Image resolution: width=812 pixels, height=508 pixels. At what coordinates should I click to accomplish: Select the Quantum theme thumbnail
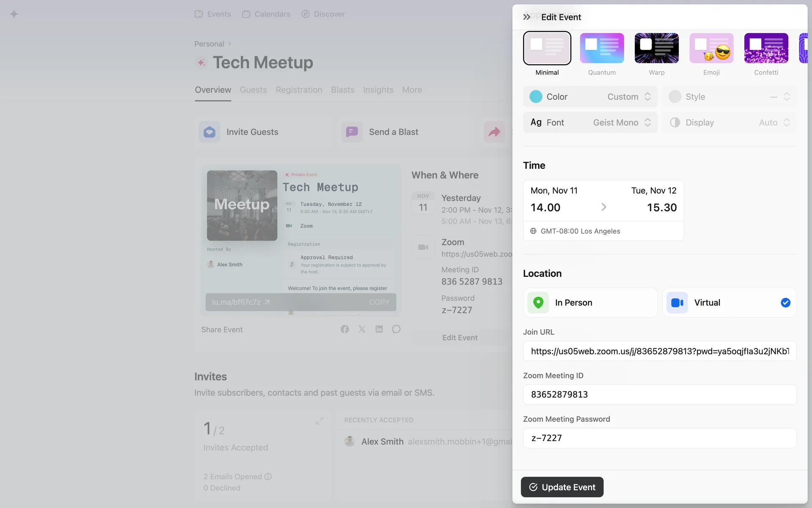tap(602, 48)
